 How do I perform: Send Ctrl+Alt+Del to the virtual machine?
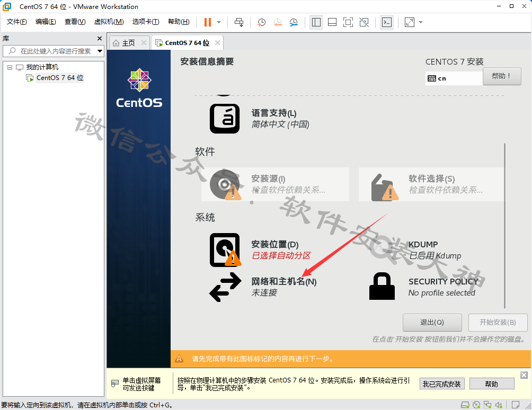coord(239,22)
